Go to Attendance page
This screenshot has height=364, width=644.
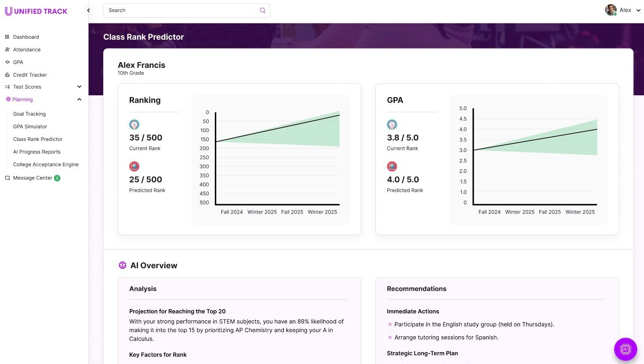tap(27, 49)
